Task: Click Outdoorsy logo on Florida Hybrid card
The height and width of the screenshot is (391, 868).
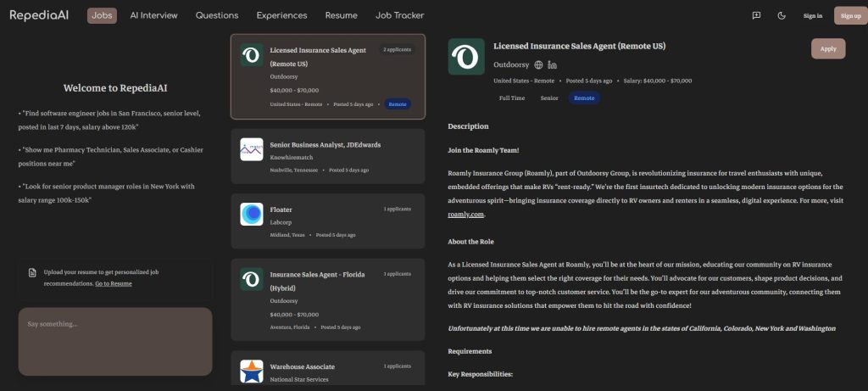Action: coord(252,279)
